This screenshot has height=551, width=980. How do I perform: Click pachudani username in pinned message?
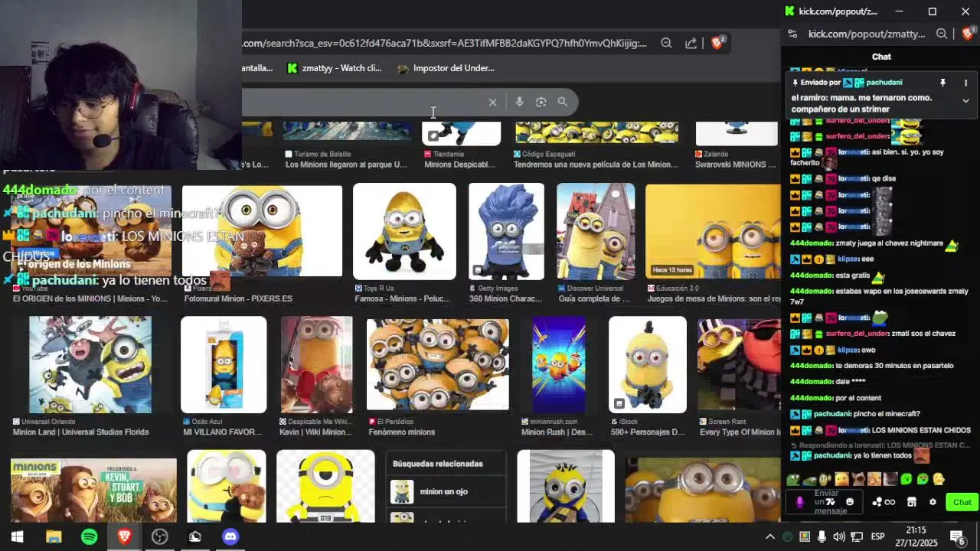(x=884, y=83)
